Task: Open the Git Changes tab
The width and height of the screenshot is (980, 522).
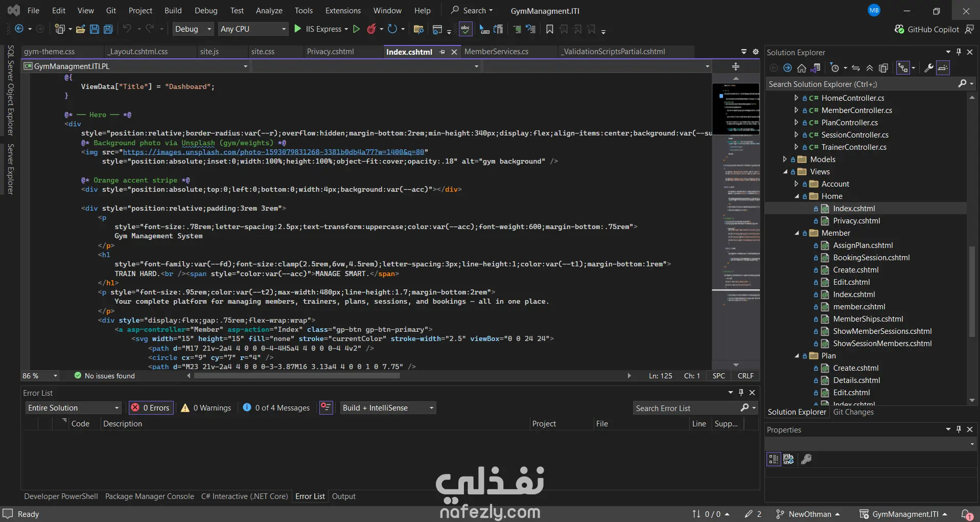Action: pyautogui.click(x=853, y=412)
